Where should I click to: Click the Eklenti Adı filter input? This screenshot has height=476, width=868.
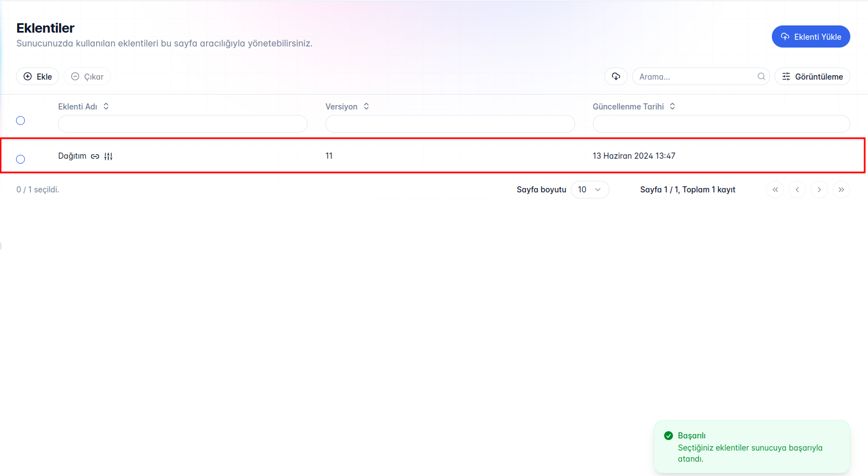(x=183, y=124)
